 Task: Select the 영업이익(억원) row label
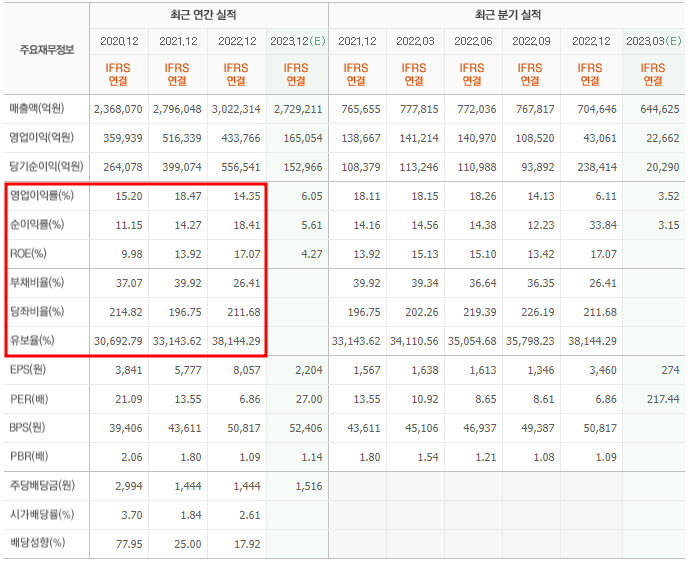(42, 137)
